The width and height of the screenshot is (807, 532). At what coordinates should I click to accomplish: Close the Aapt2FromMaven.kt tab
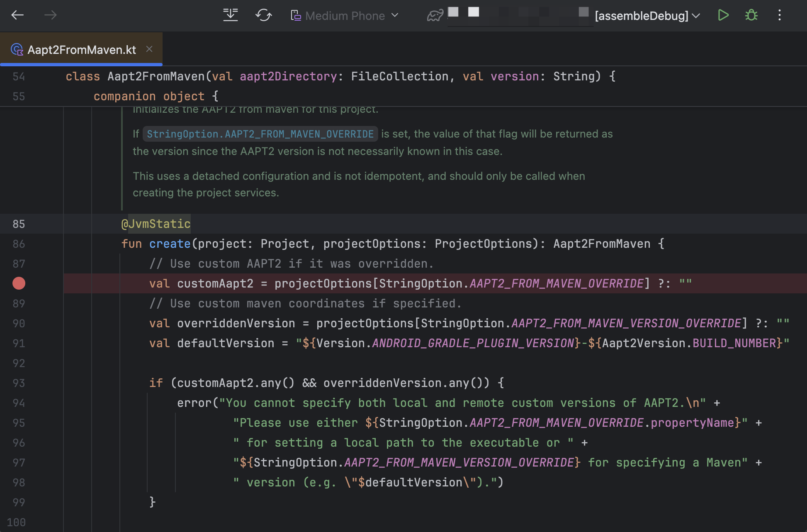(149, 49)
